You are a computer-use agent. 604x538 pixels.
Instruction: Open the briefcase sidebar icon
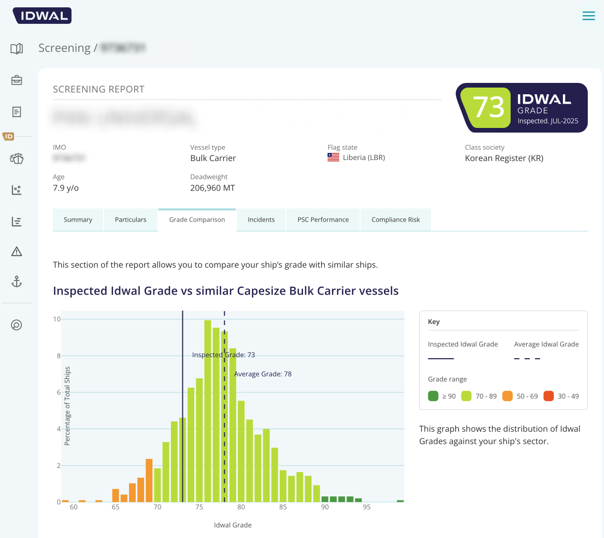tap(17, 80)
